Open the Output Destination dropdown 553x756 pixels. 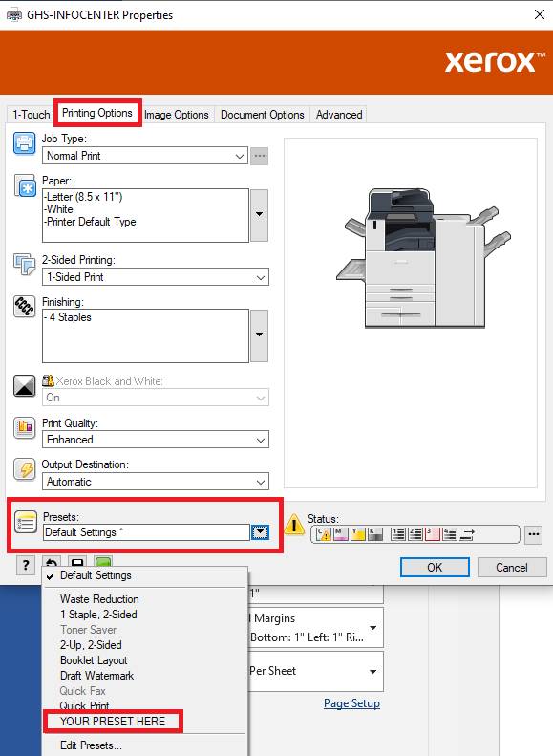(x=156, y=482)
